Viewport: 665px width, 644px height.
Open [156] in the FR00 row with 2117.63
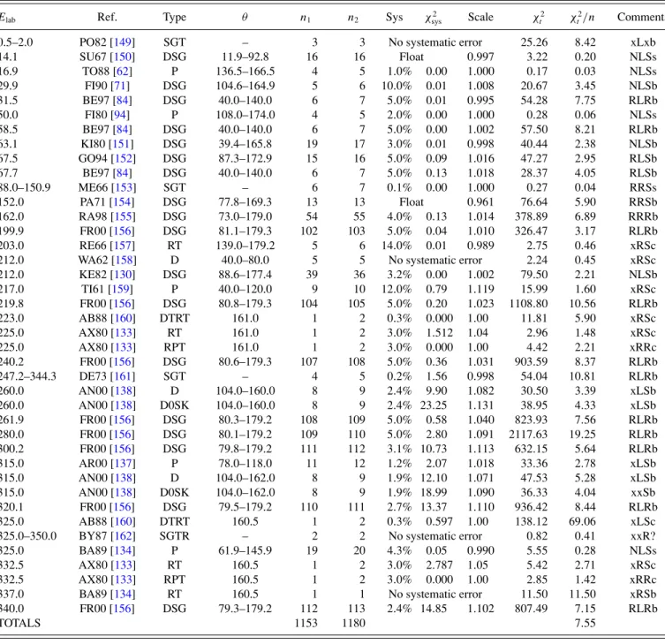coord(122,434)
